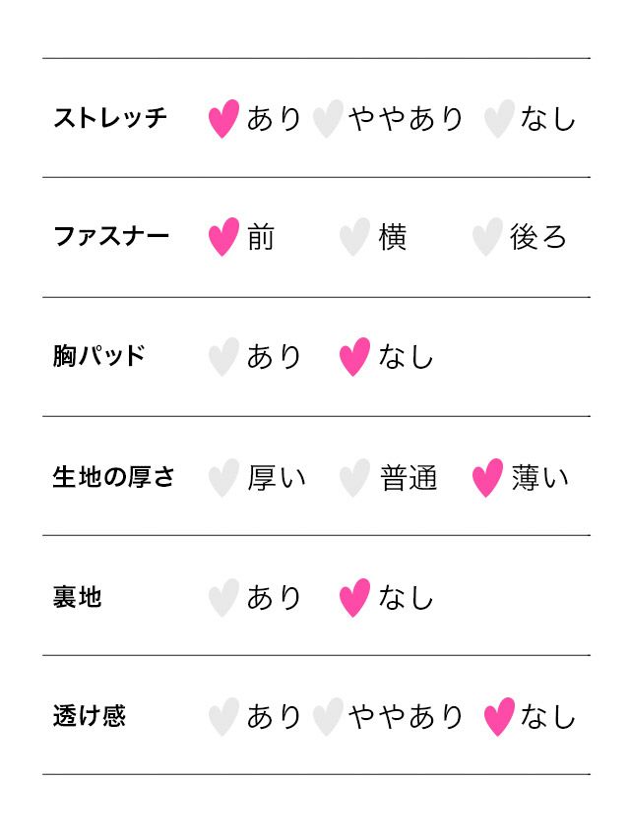Select the gray heart for ストレッチ ややあり

click(x=327, y=119)
